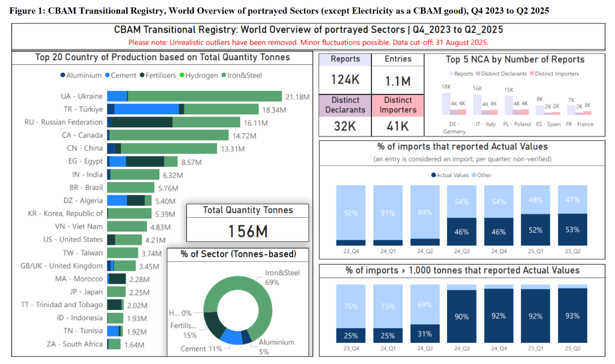Screen dimensions: 615x364
Task: Click the Distinct Declarants 32K card
Action: [345, 117]
